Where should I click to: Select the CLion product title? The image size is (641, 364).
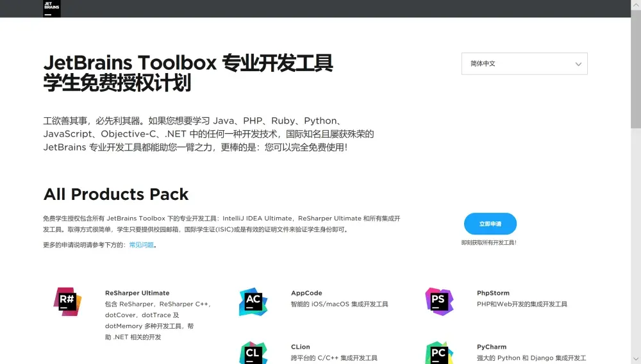pos(301,347)
